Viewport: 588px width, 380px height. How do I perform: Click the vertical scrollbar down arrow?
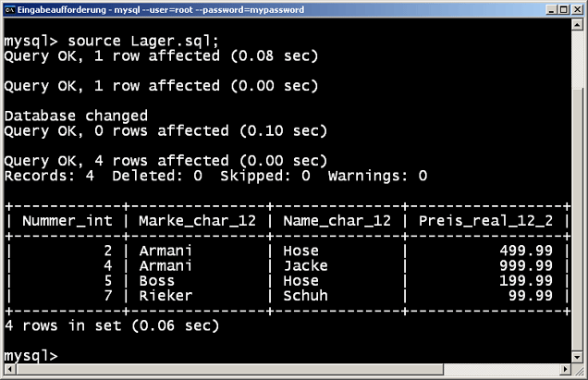(577, 357)
